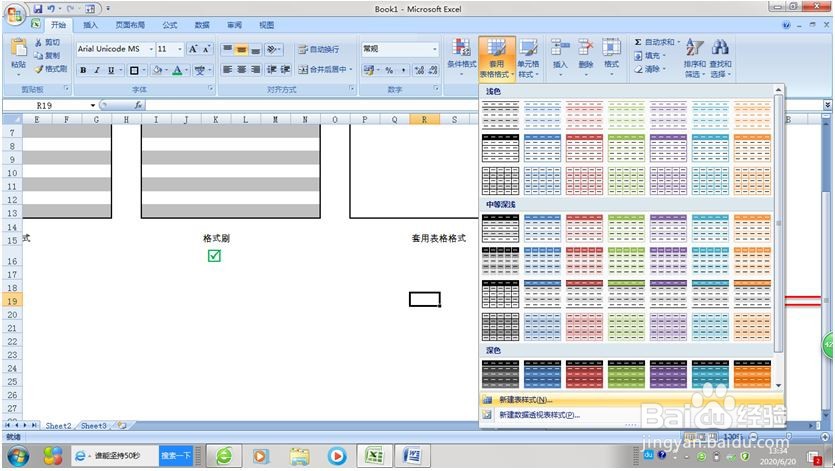Click the insert function fx icon
The width and height of the screenshot is (835, 471).
coord(138,105)
